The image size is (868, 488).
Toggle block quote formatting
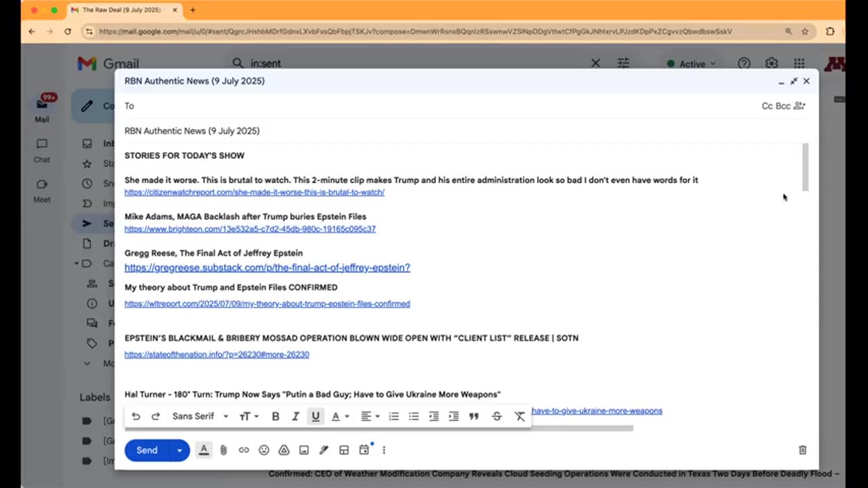pos(474,416)
